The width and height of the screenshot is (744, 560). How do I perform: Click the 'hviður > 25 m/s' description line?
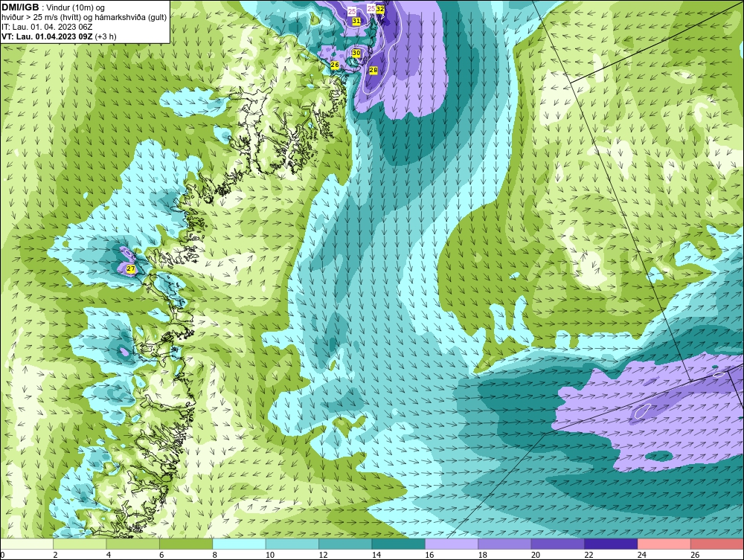[84, 17]
